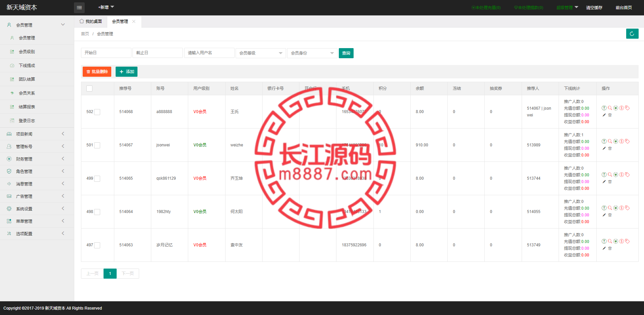Click the up-arrow icon for jsonwei
The height and width of the screenshot is (315, 644).
[x=604, y=141]
